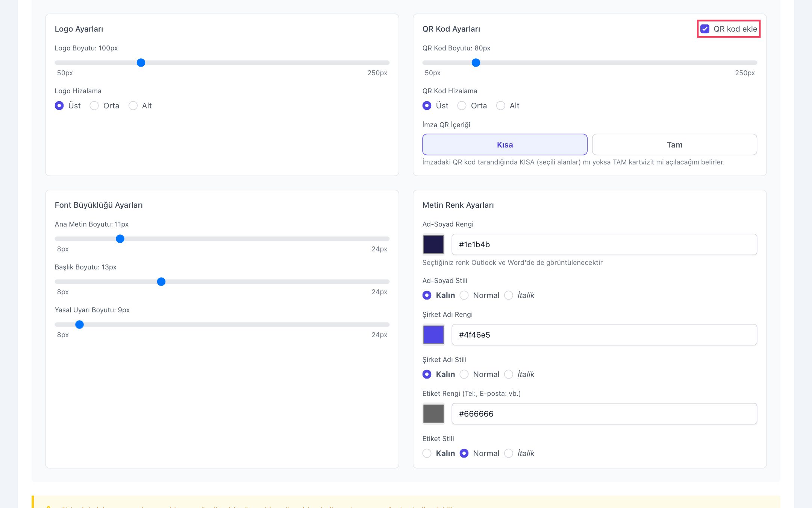Uncheck the QR kod ekle checkbox
This screenshot has height=508, width=812.
point(705,29)
